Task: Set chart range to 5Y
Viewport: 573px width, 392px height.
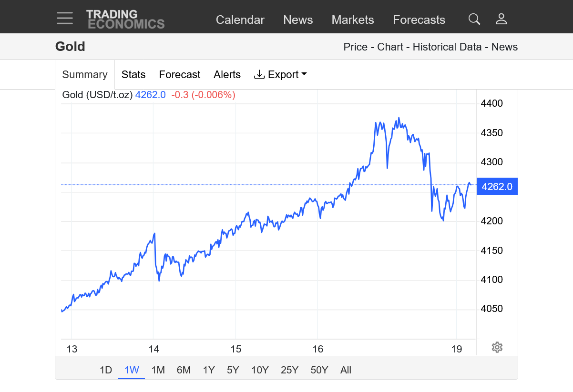Action: [x=233, y=370]
